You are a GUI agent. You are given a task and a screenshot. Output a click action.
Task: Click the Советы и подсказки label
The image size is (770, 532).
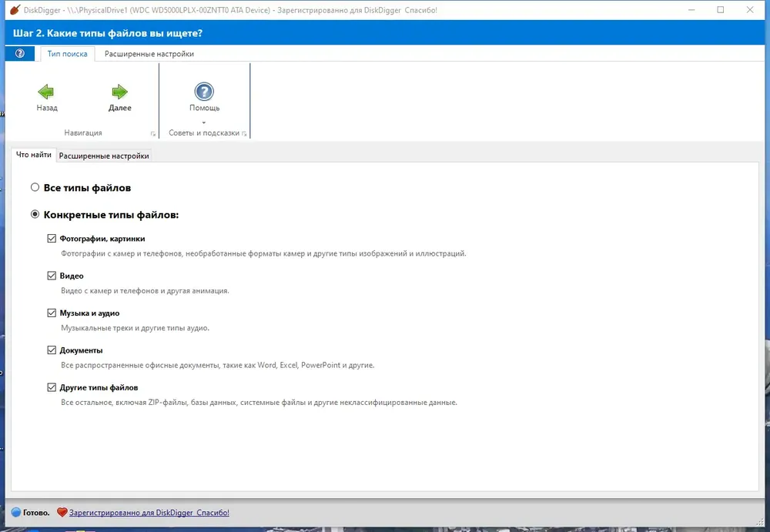pos(204,132)
